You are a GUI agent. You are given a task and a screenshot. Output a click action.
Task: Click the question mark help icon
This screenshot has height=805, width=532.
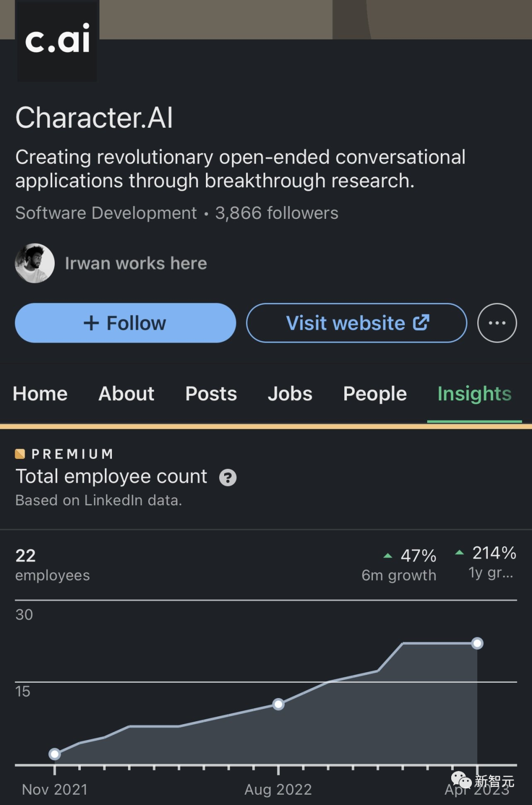coord(228,478)
